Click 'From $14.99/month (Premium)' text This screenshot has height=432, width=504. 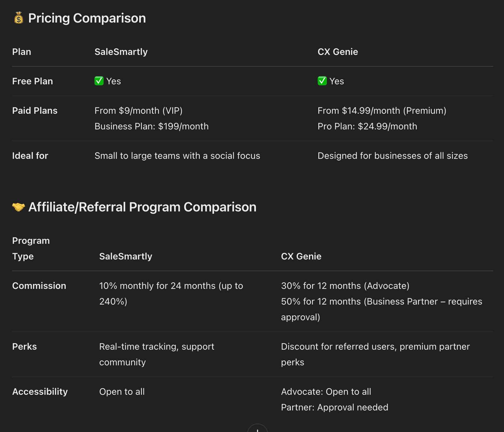(382, 110)
